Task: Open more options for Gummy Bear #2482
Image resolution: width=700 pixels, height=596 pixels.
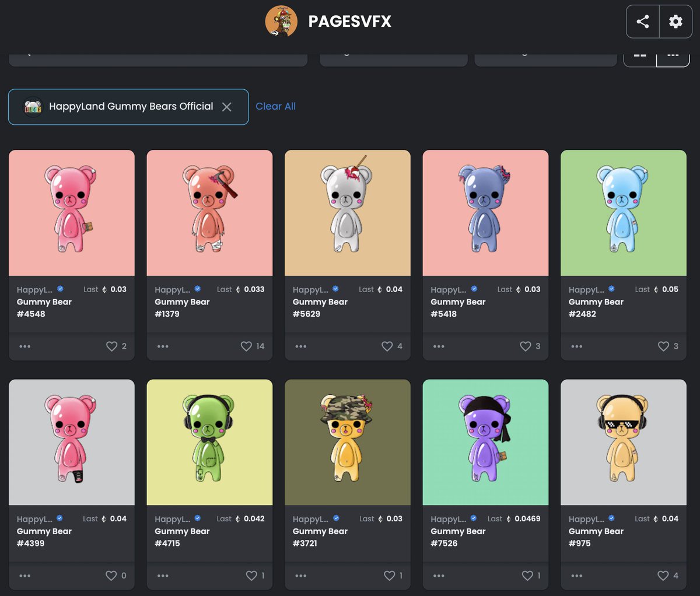Action: pyautogui.click(x=577, y=346)
